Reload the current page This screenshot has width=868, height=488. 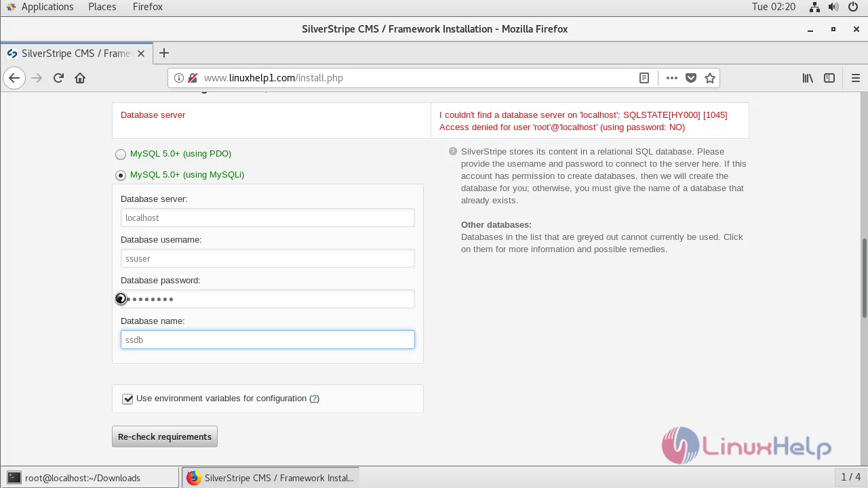pyautogui.click(x=58, y=78)
